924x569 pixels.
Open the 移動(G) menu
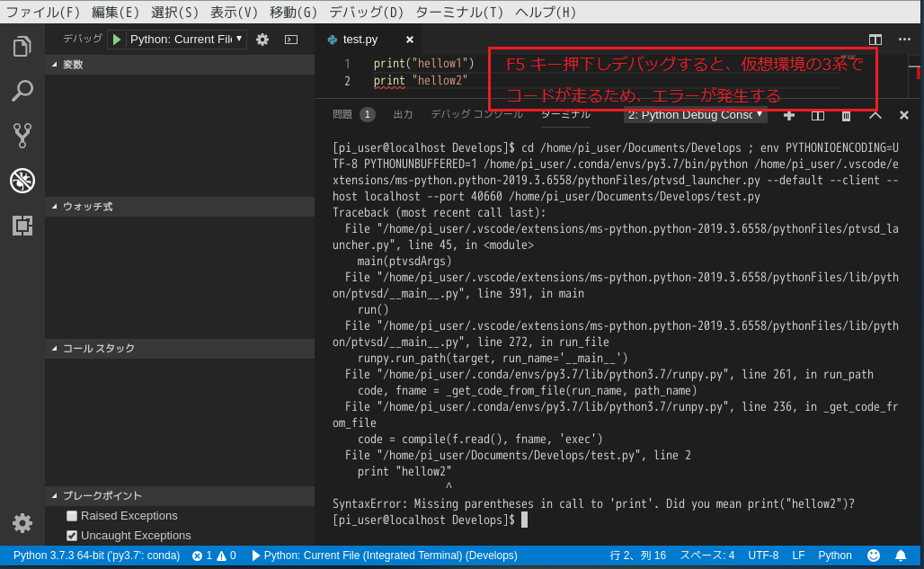[x=293, y=12]
